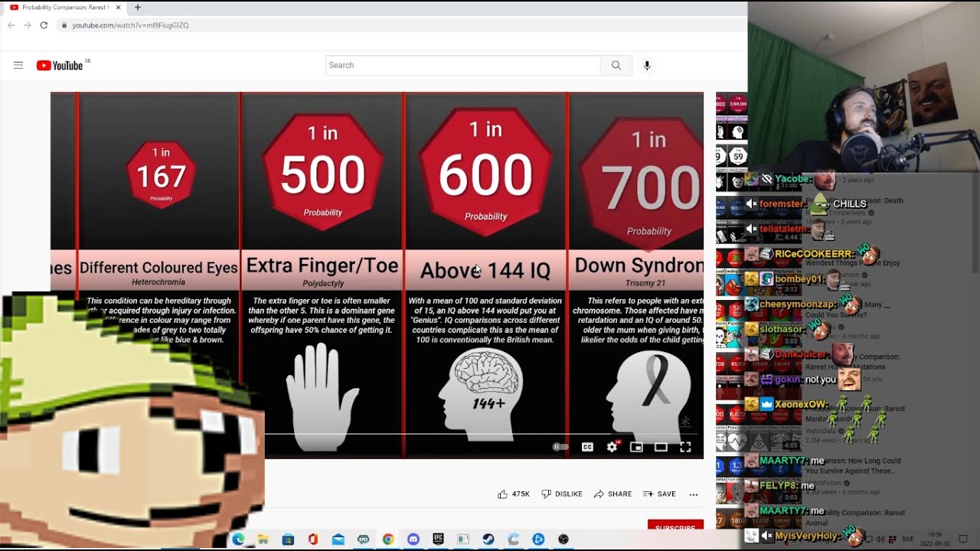Go forward in the browser

click(x=28, y=25)
